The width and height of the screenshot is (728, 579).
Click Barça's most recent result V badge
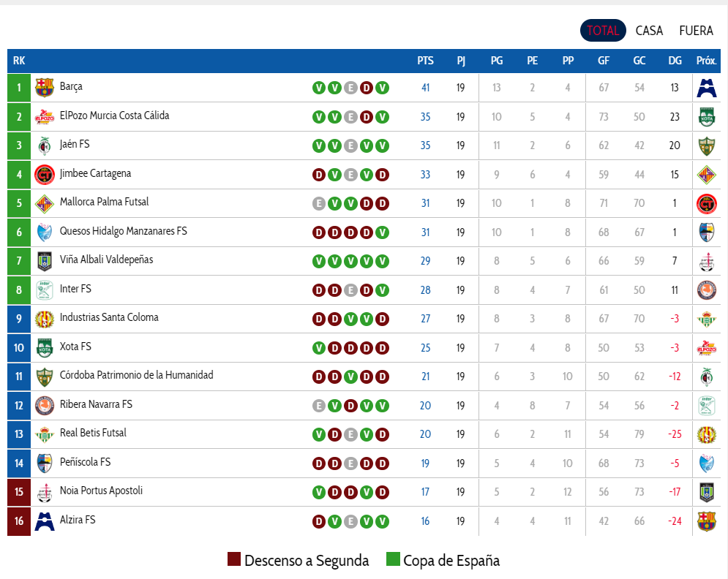click(x=382, y=88)
